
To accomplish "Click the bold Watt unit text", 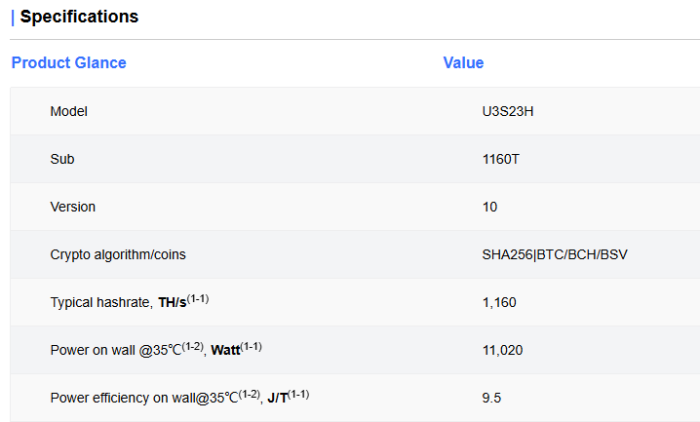I will click(226, 350).
